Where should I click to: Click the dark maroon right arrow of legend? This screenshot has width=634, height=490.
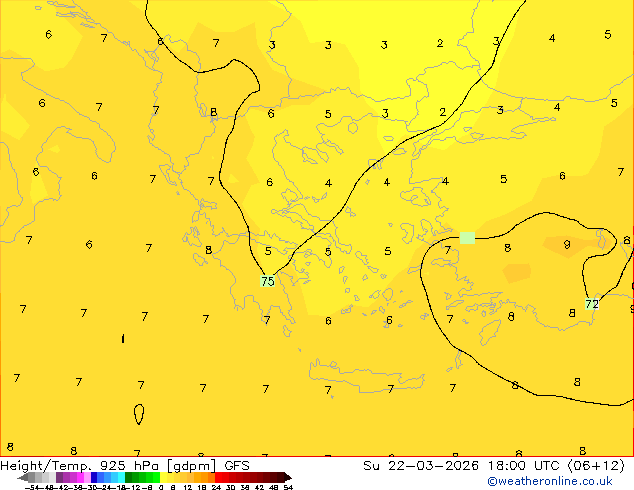288,477
